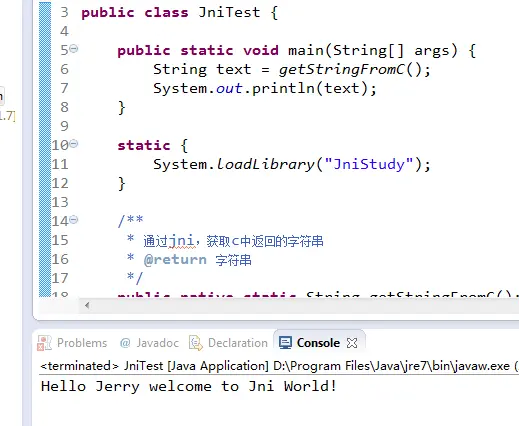Close the Console view with X icon
This screenshot has width=519, height=426.
(352, 343)
